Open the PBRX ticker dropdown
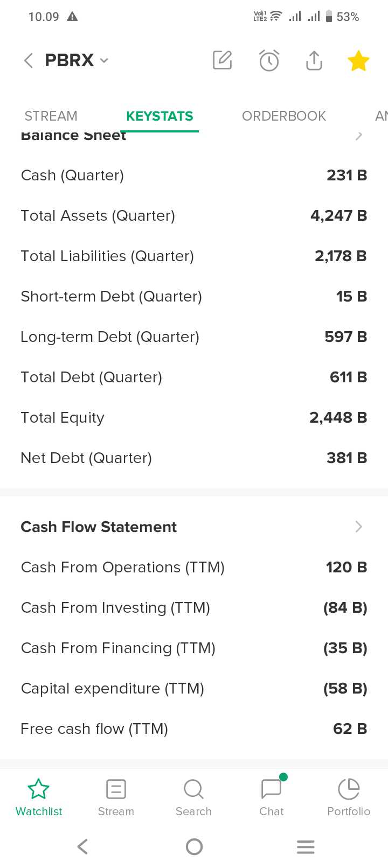Image resolution: width=388 pixels, height=868 pixels. 104,60
